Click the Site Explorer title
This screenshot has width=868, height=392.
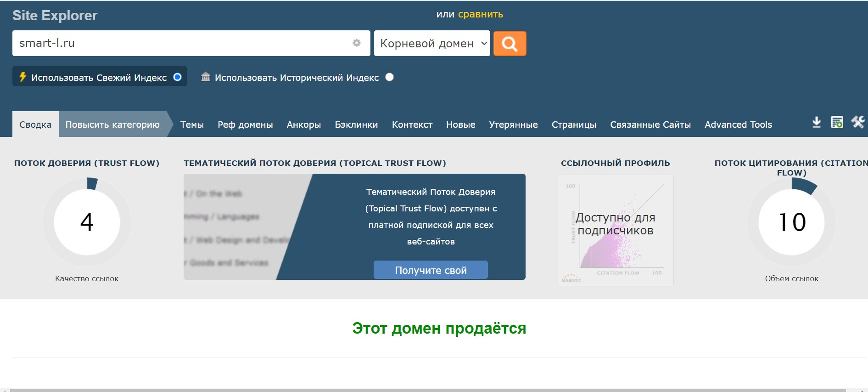coord(55,15)
